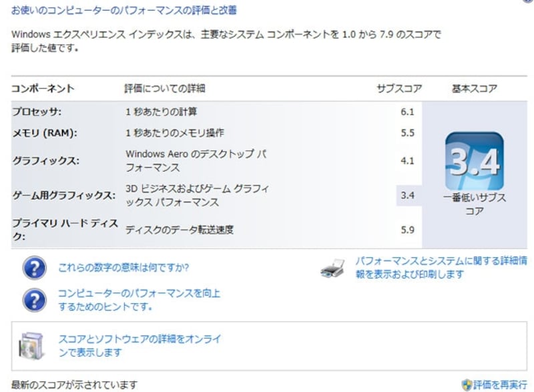The height and width of the screenshot is (392, 534).
Task: Click the 1 秒あたりの計算 description
Action: [161, 112]
